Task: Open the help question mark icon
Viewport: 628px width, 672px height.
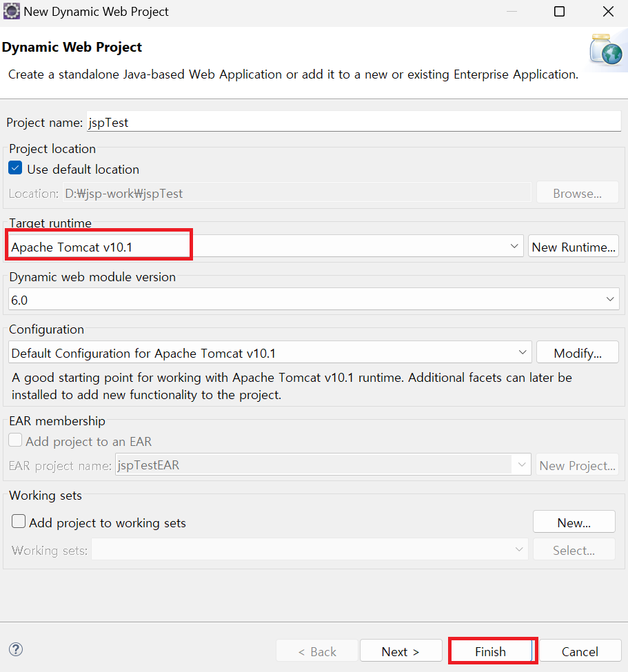Action: [x=16, y=649]
